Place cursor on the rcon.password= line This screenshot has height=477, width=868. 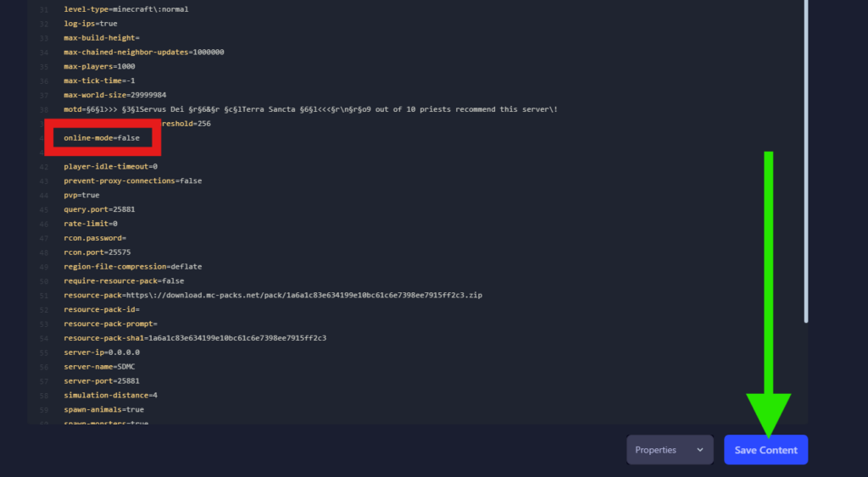94,238
